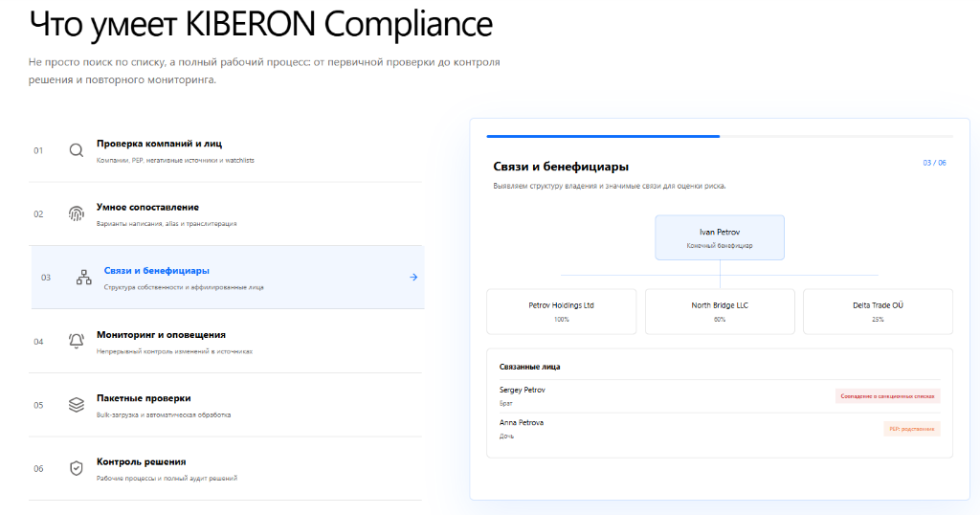
Task: Click the blue progress bar at the panel top
Action: click(603, 136)
